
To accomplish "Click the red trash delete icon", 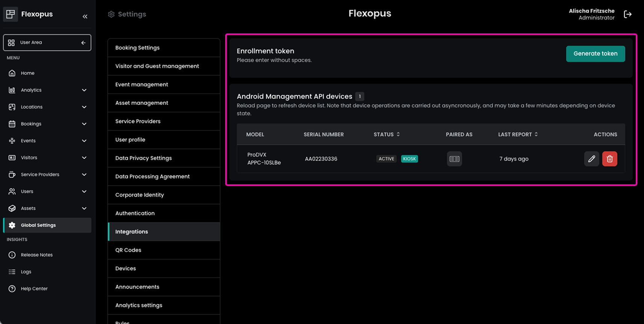I will pyautogui.click(x=609, y=159).
